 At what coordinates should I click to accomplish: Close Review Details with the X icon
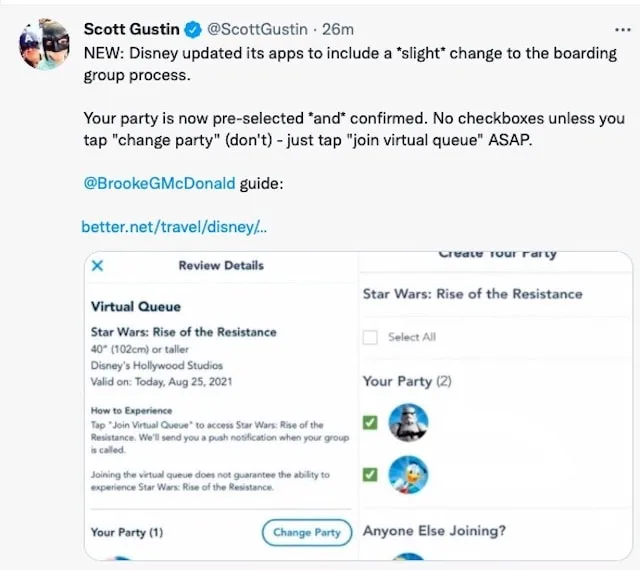point(98,266)
